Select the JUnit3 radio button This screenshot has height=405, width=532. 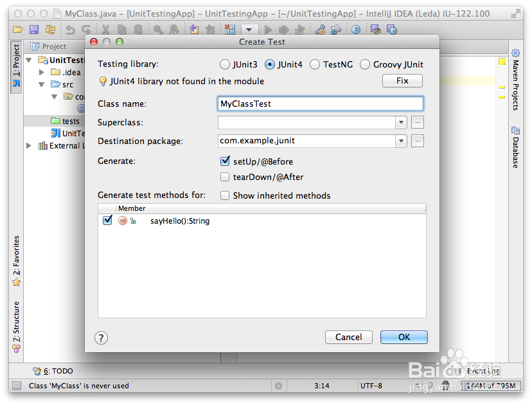[225, 64]
